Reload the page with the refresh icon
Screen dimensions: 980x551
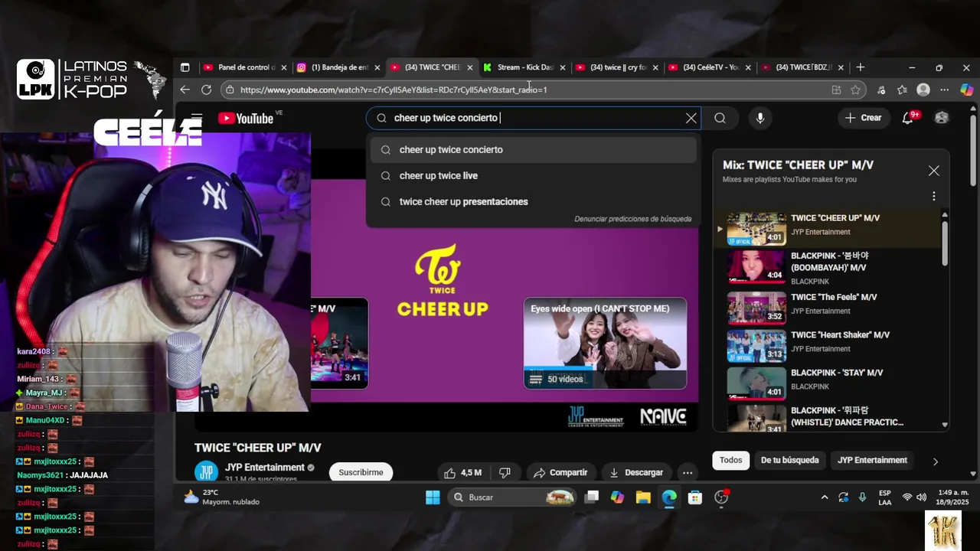[x=206, y=90]
